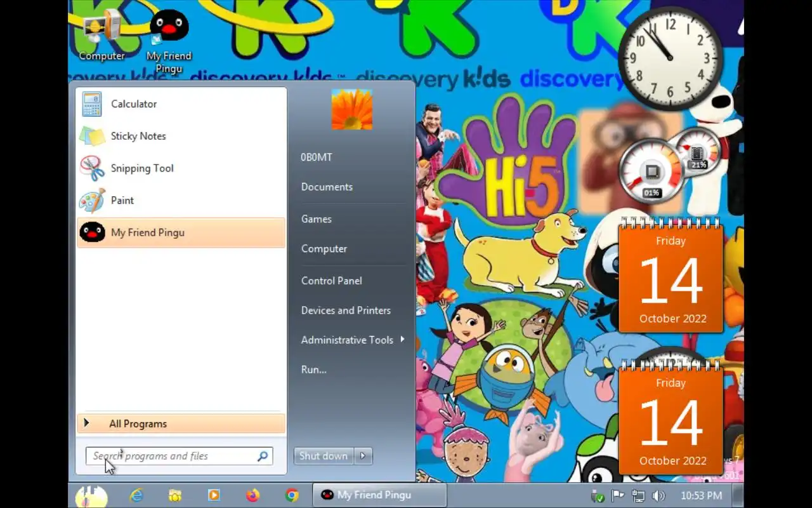Screen dimensions: 812x508
Task: Select the Computer desktop icon
Action: tap(101, 36)
